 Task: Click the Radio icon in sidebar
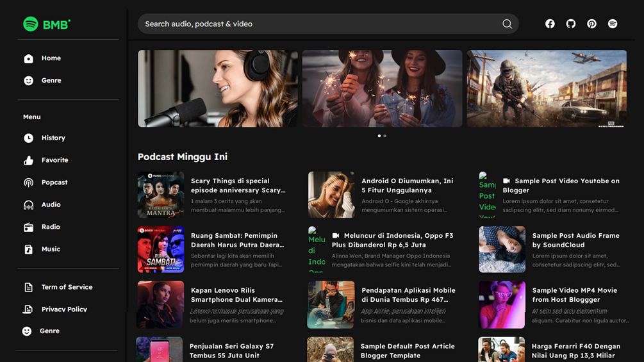[28, 227]
